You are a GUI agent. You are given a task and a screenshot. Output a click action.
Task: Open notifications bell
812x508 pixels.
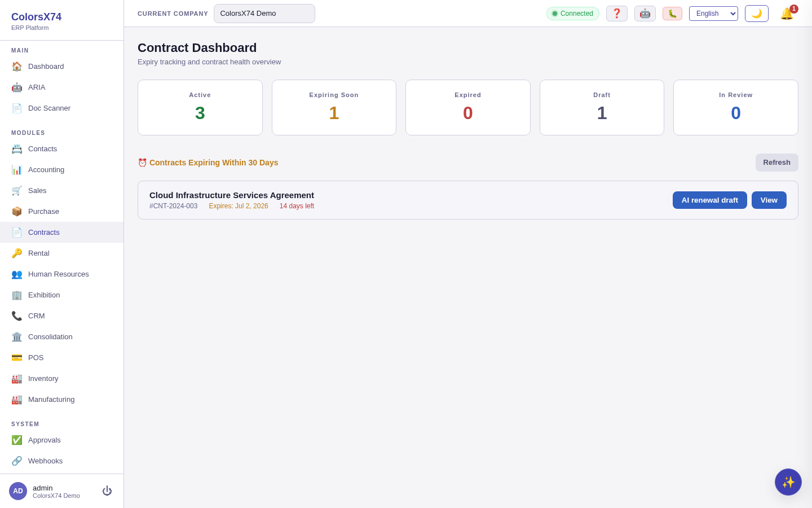click(787, 14)
